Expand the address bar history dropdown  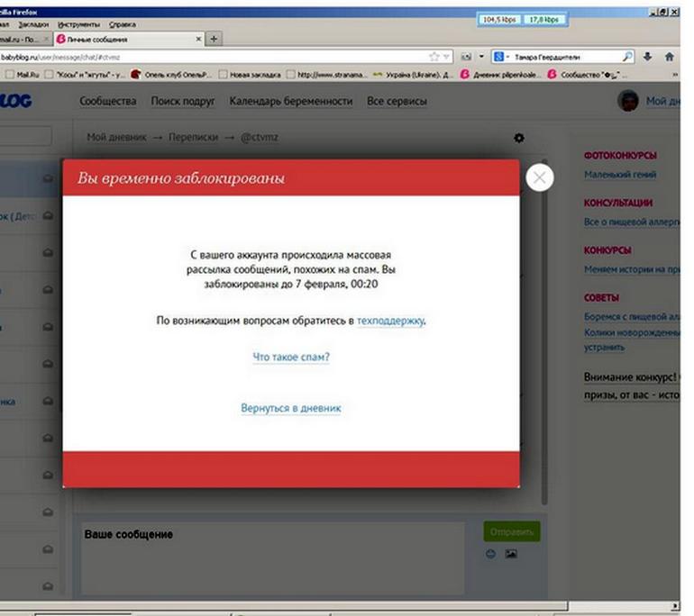tap(447, 56)
